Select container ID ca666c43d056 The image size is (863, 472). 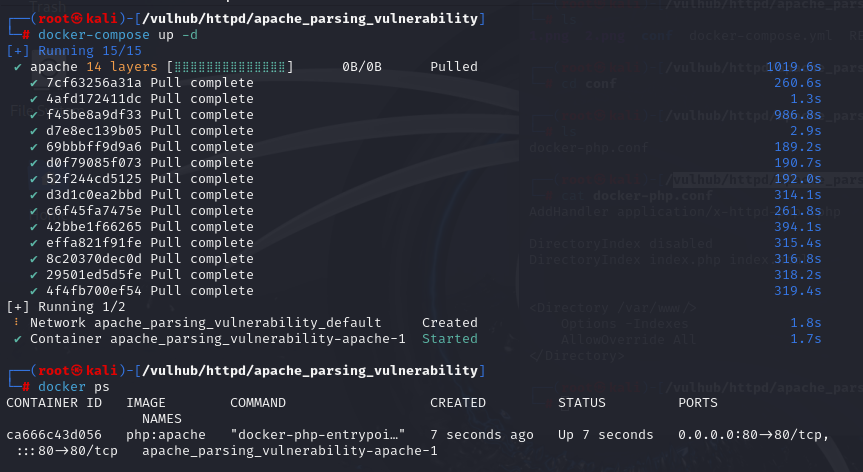coord(54,435)
